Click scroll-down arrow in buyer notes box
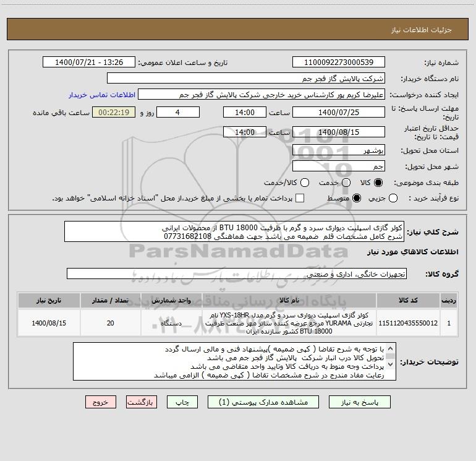476x461 pixels. [x=391, y=364]
